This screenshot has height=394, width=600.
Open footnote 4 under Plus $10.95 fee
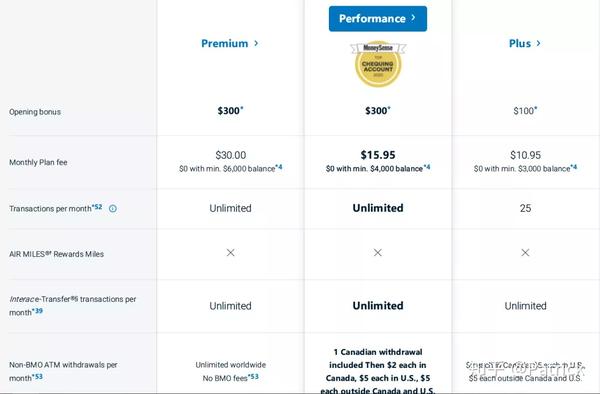[x=574, y=167]
